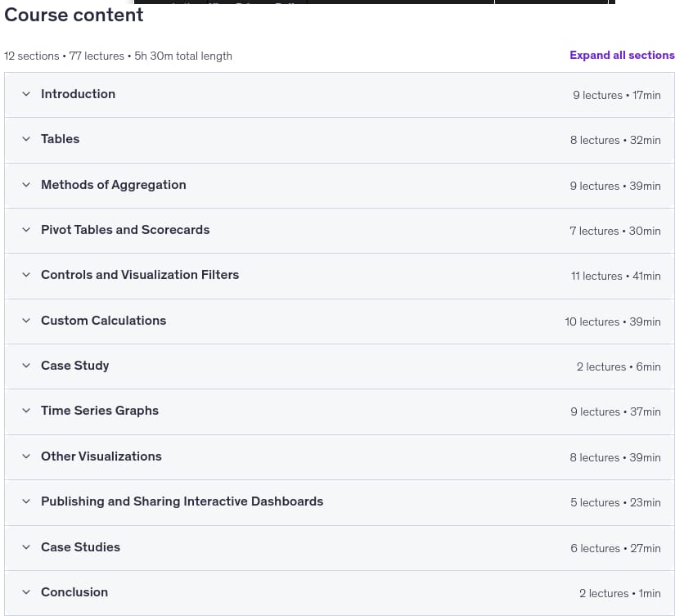The height and width of the screenshot is (616, 675).
Task: Select Controls and Visualization Filters title
Action: [140, 275]
